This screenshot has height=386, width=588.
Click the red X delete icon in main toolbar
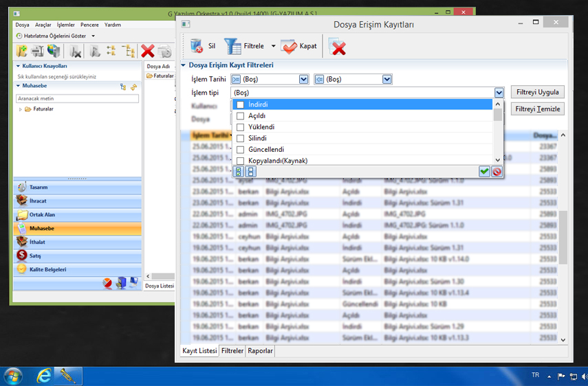pos(147,51)
